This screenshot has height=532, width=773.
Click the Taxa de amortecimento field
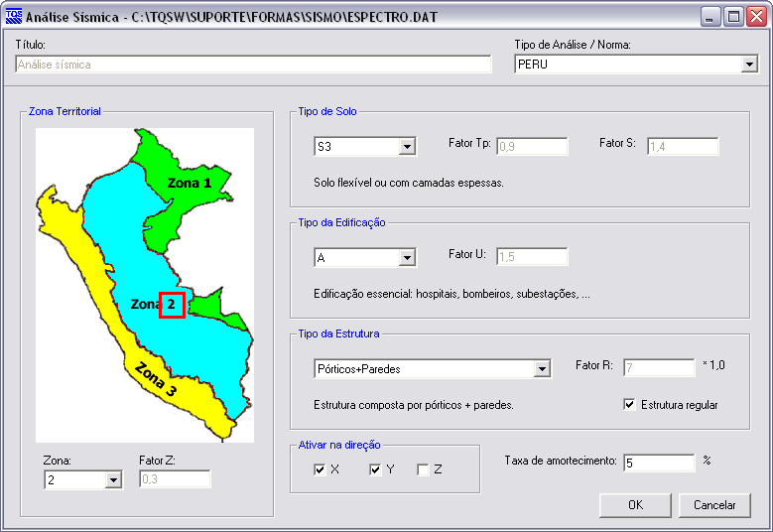pos(659,463)
